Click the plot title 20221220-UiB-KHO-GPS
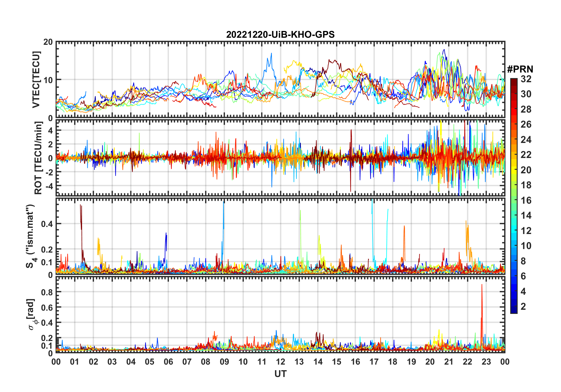 click(280, 34)
